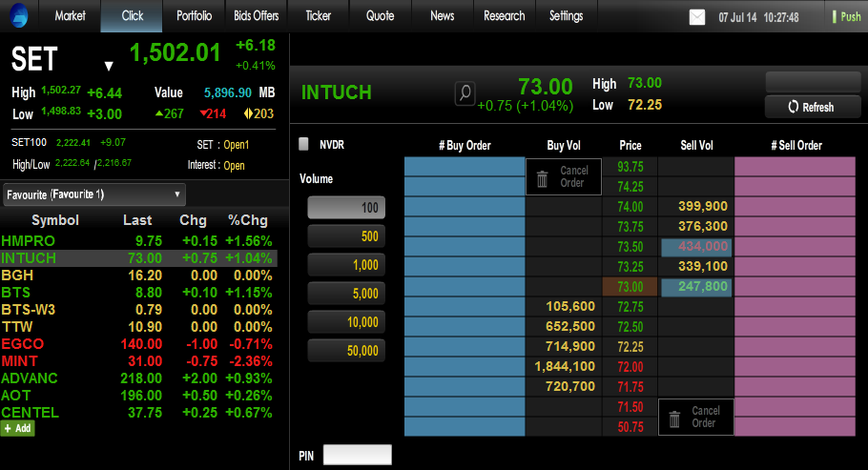This screenshot has width=868, height=470.
Task: Select volume 100 button
Action: tap(346, 208)
